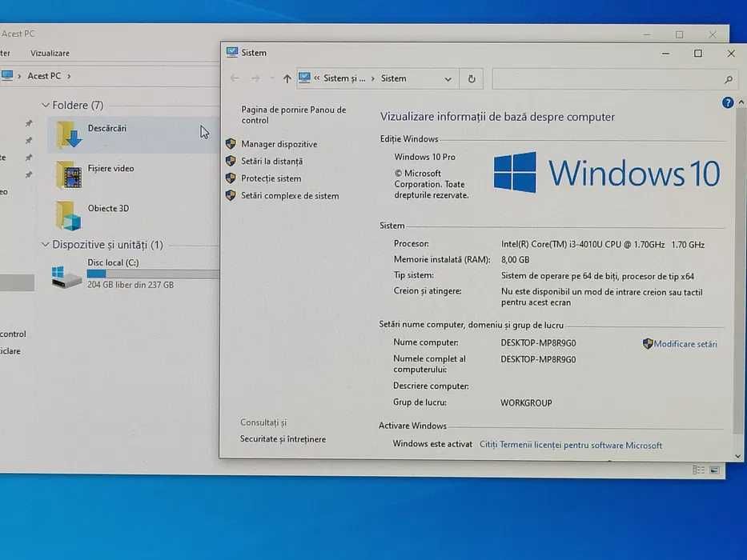This screenshot has width=747, height=560.
Task: Collapse the Foldere (7) group
Action: pyautogui.click(x=46, y=106)
